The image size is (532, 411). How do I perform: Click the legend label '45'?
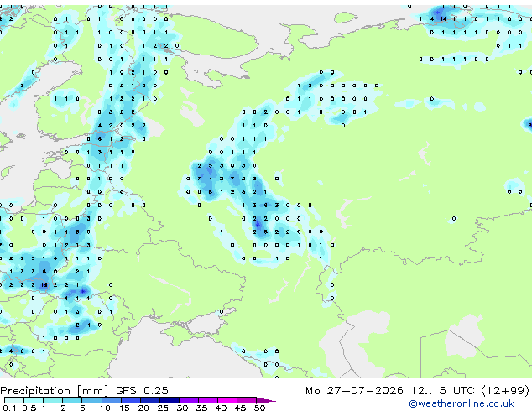240,408
